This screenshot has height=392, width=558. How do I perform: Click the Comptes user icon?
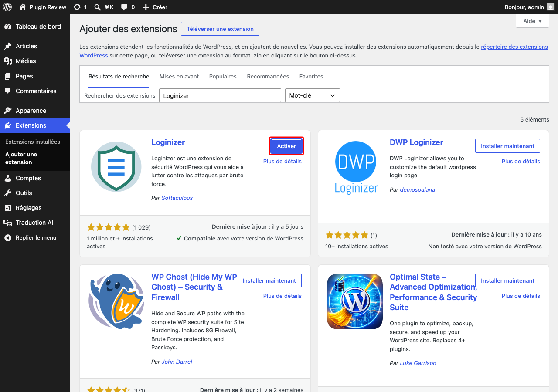(8, 178)
